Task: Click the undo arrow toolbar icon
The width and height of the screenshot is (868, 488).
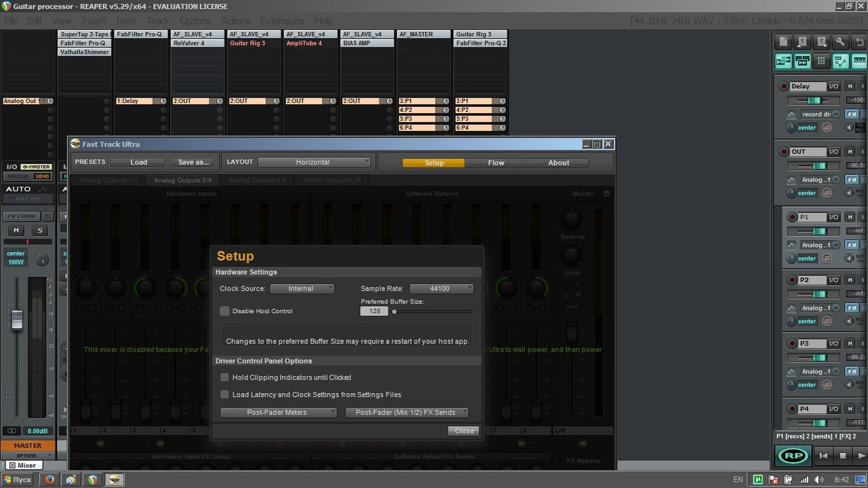Action: coord(859,42)
